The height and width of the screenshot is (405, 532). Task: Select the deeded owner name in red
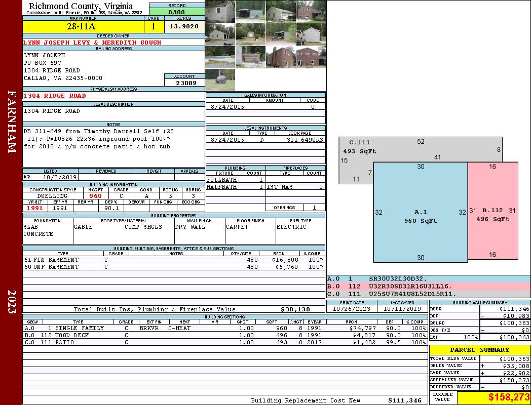(92, 43)
